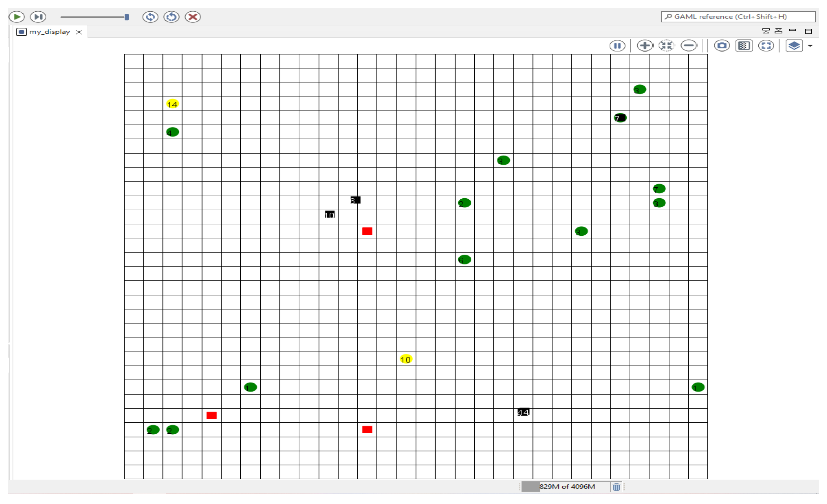Close the my_display tab

pyautogui.click(x=79, y=32)
